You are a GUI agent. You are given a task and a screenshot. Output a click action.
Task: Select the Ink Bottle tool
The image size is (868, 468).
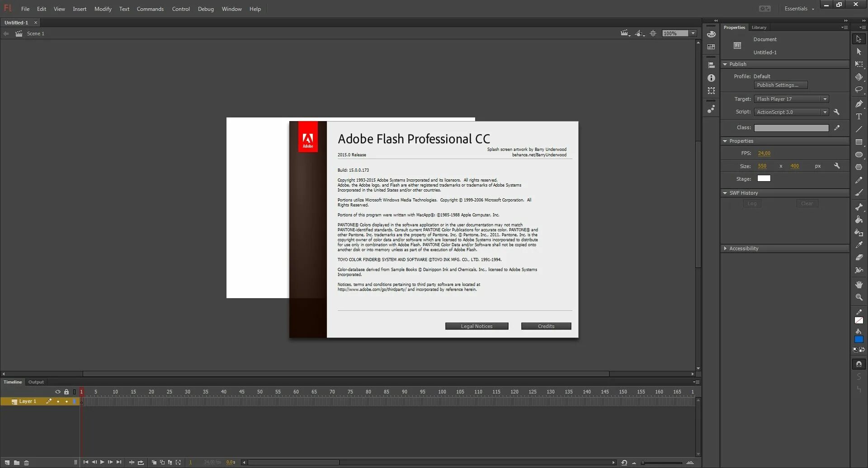pos(859,232)
